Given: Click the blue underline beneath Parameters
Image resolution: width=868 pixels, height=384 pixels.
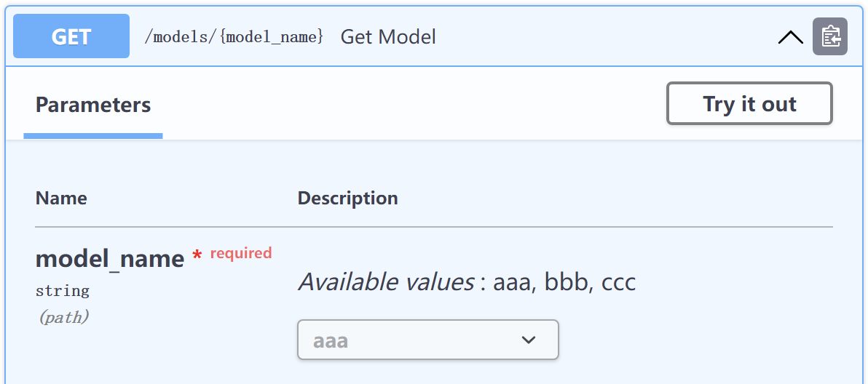Looking at the screenshot, I should click(x=93, y=135).
